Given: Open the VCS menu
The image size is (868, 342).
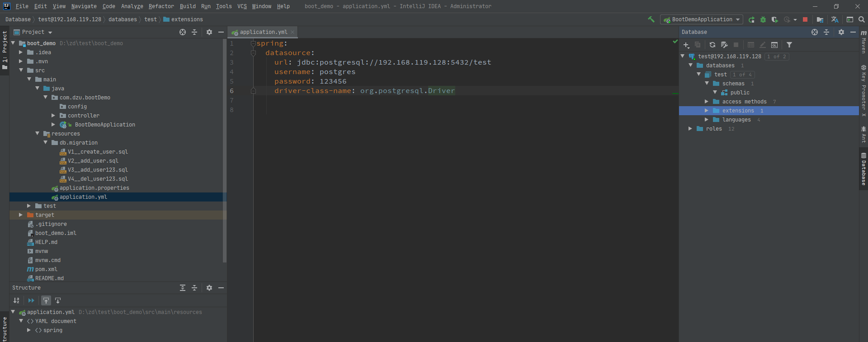Looking at the screenshot, I should 242,6.
